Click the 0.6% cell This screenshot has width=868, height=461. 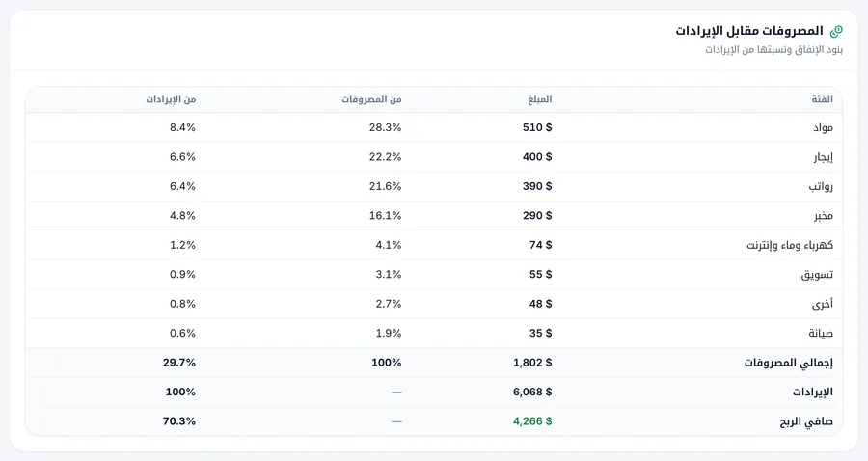pos(182,333)
